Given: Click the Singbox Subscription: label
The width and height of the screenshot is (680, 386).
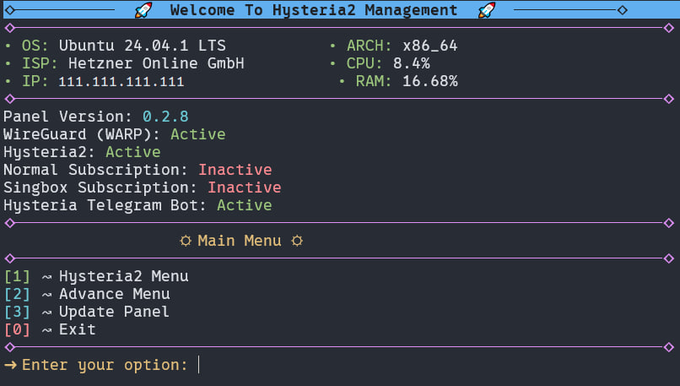Looking at the screenshot, I should click(100, 188).
